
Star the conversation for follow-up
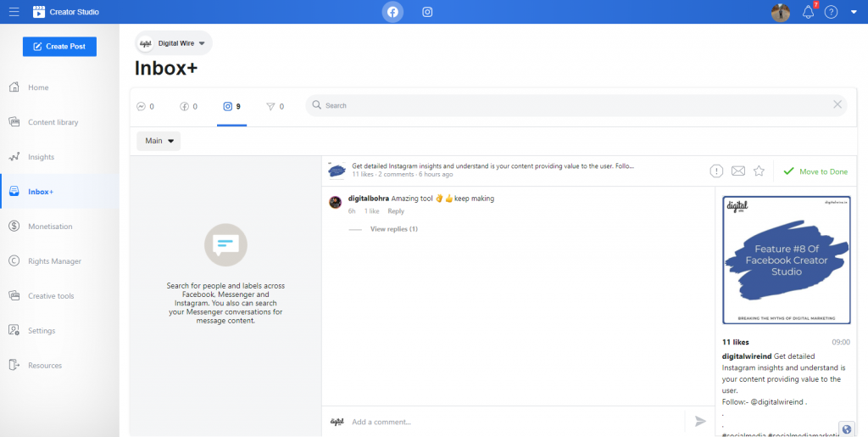pyautogui.click(x=759, y=171)
